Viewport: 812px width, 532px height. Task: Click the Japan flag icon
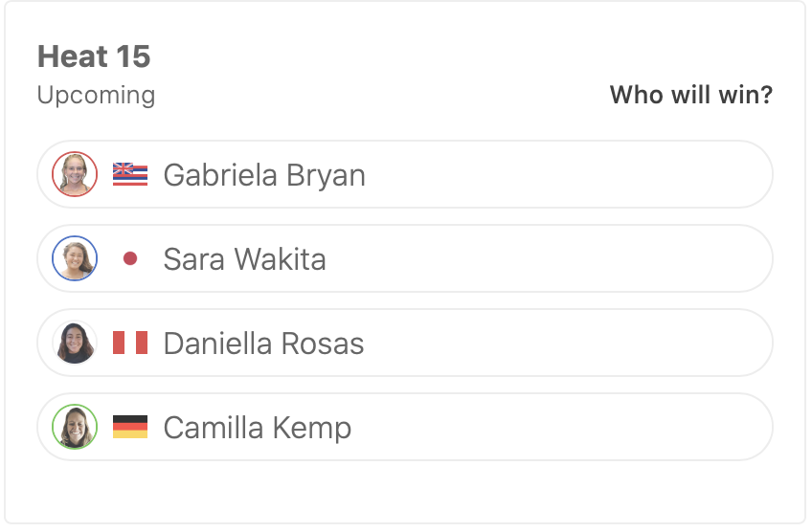click(130, 258)
